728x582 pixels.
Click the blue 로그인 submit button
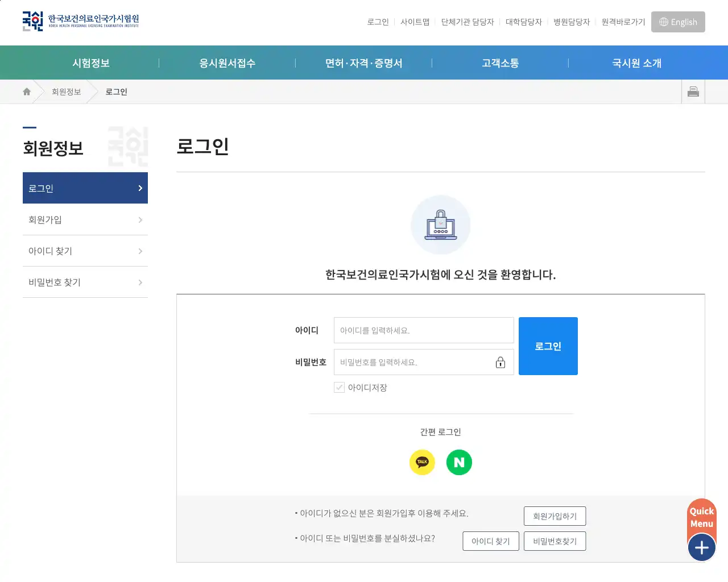pos(548,346)
